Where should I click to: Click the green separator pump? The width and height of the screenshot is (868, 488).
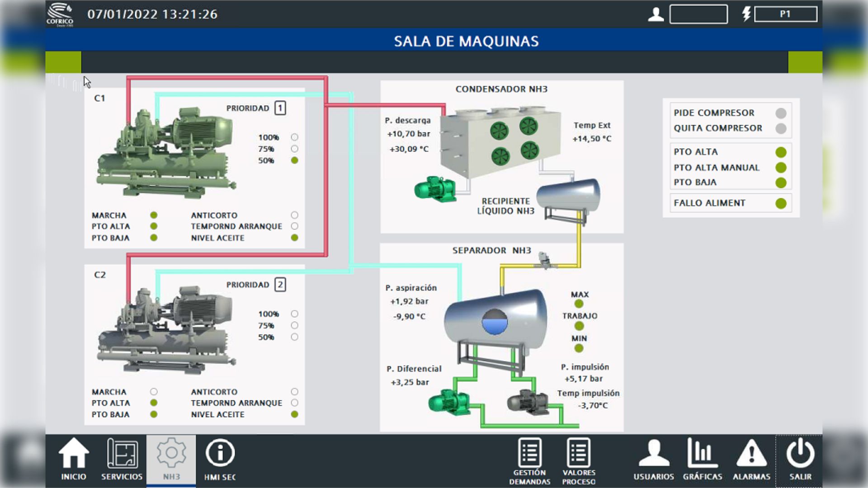(449, 402)
